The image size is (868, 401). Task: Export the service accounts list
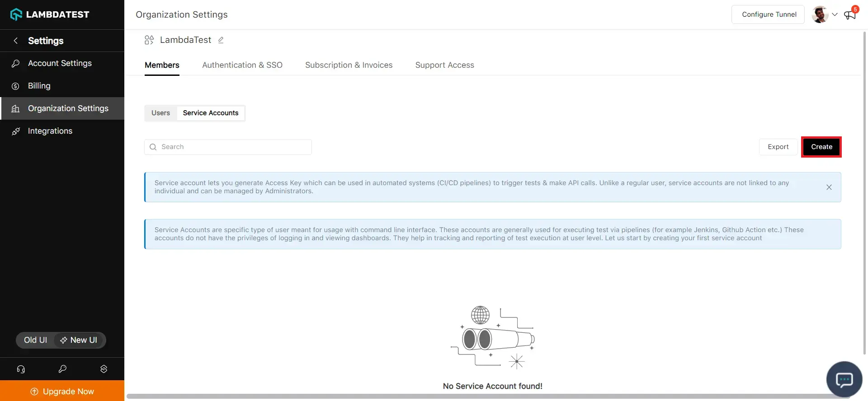coord(778,147)
